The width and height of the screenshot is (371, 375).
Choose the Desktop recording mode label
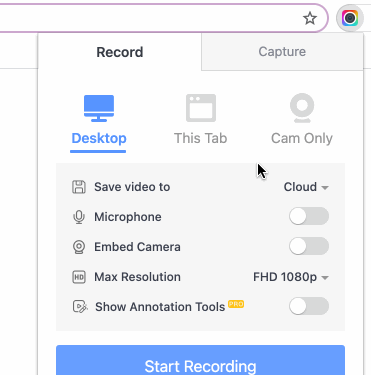pos(99,138)
